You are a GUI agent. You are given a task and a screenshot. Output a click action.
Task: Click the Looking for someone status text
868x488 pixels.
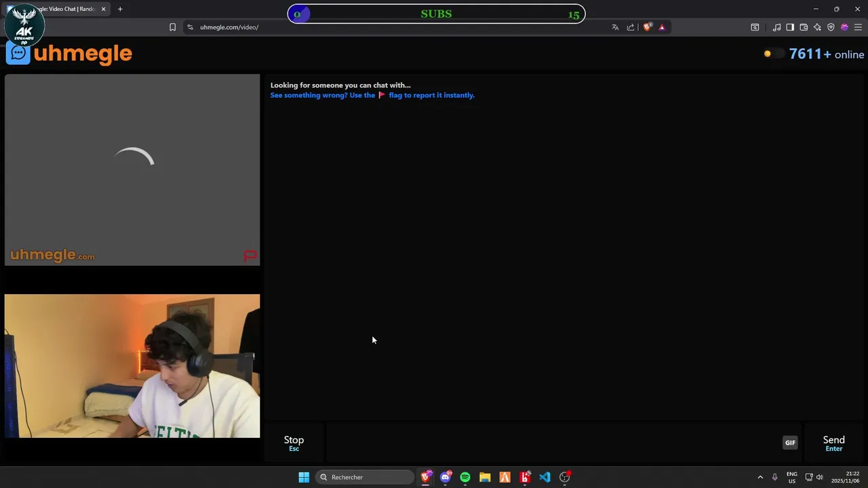340,85
